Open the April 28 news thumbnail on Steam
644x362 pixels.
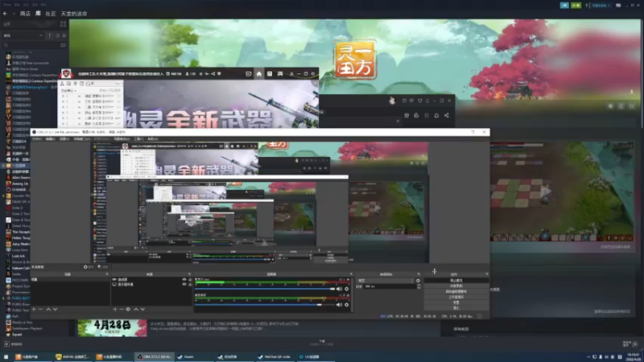tap(112, 328)
